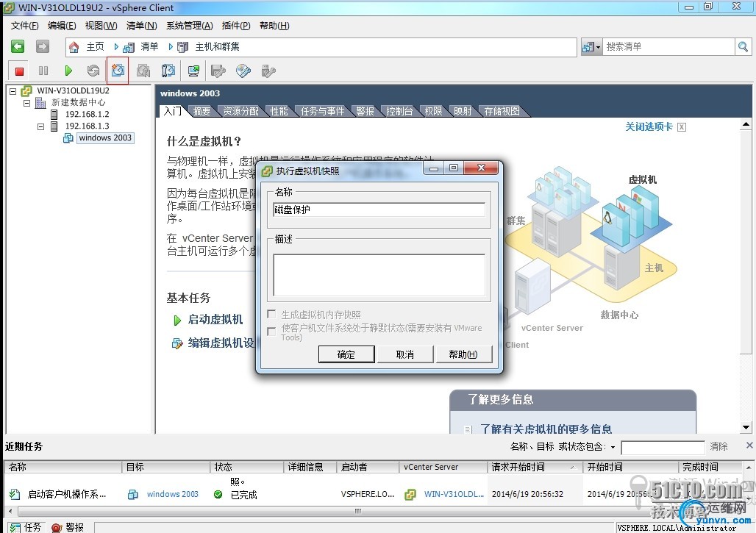Open the 插件(P) menu
This screenshot has height=533, width=756.
[x=236, y=26]
